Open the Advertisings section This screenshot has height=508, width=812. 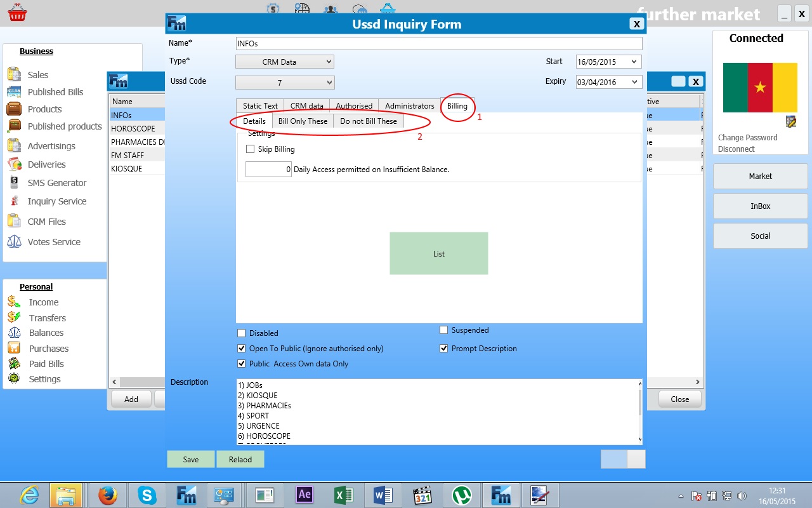[51, 146]
